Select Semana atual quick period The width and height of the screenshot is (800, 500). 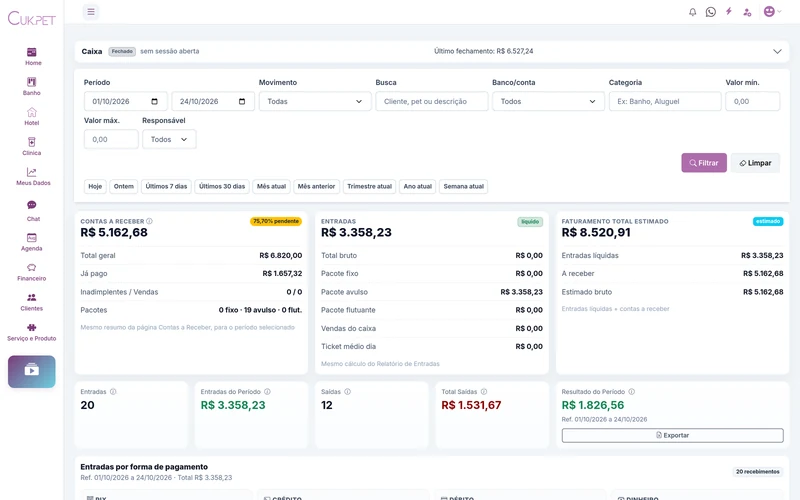point(463,187)
